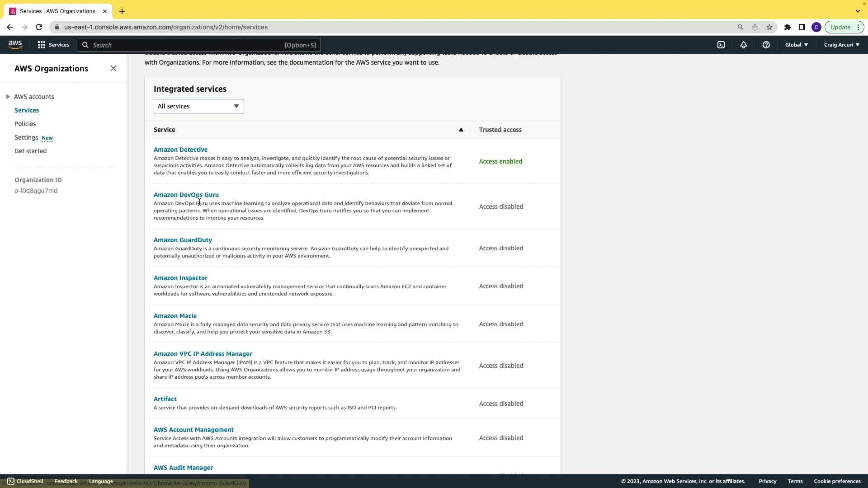This screenshot has width=868, height=488.
Task: Open the Craig Arcuri account menu
Action: coord(842,45)
